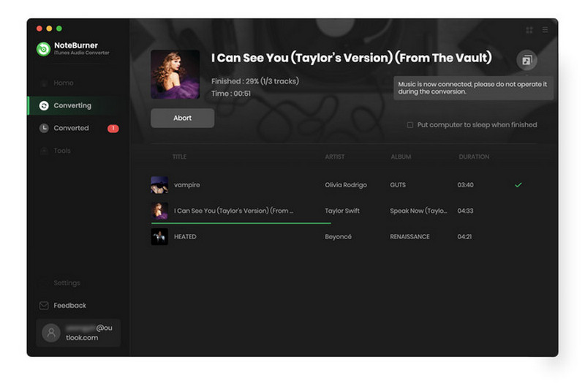Click the green checkmark on vampire row
585x392 pixels.
pos(518,185)
